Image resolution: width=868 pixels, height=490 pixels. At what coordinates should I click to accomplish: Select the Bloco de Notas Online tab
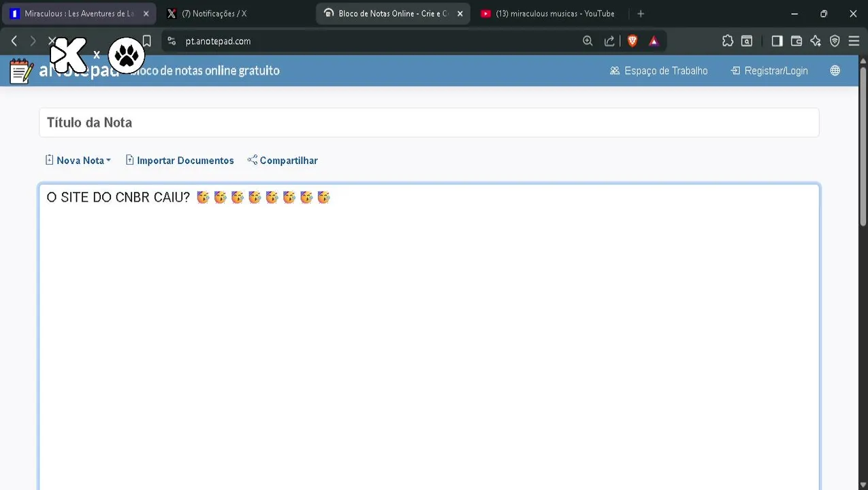coord(393,14)
